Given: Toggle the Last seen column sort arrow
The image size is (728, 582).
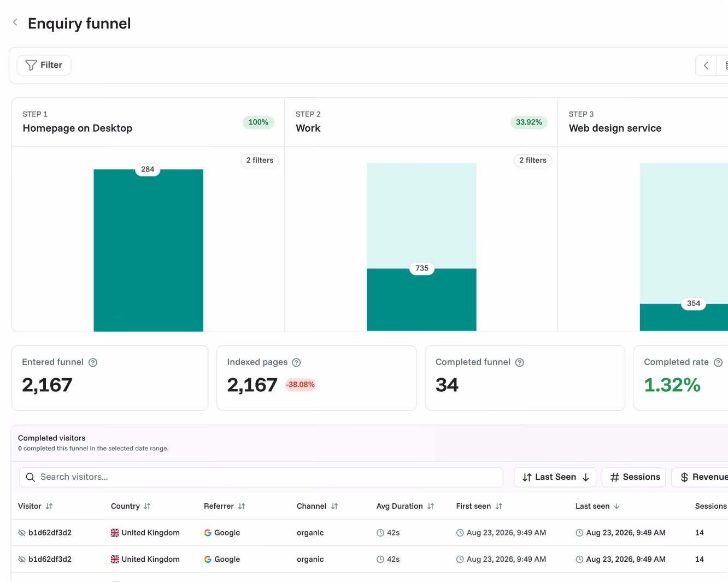Looking at the screenshot, I should pyautogui.click(x=617, y=507).
